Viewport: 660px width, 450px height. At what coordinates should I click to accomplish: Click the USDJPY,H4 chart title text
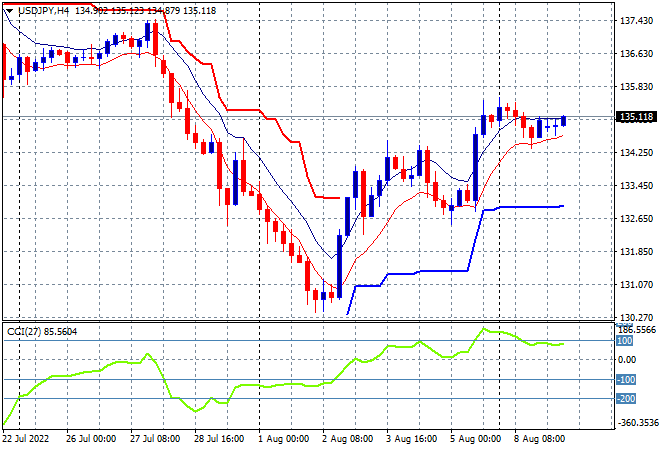coord(43,11)
